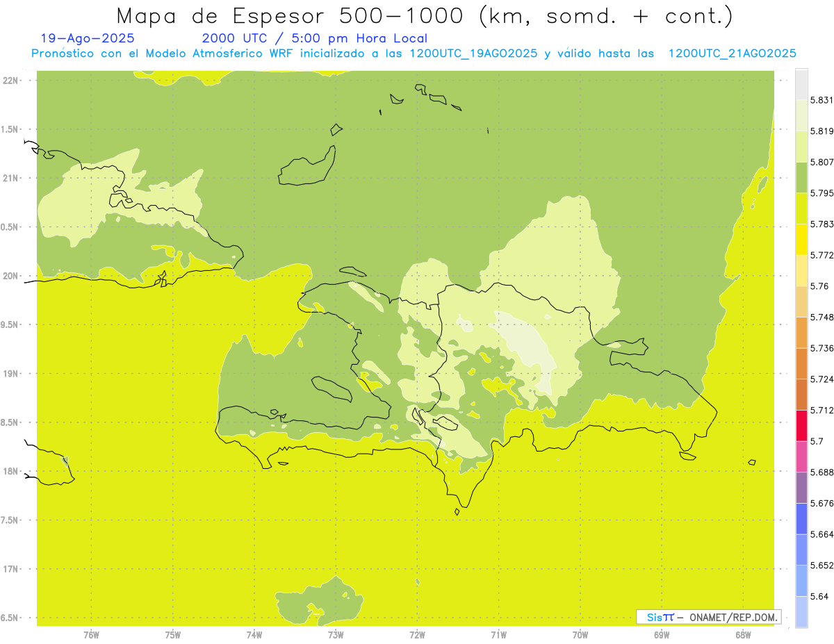Viewport: 834px width, 644px height.
Task: Select orange swatch between 5.736 and 5.748
Action: pos(801,332)
